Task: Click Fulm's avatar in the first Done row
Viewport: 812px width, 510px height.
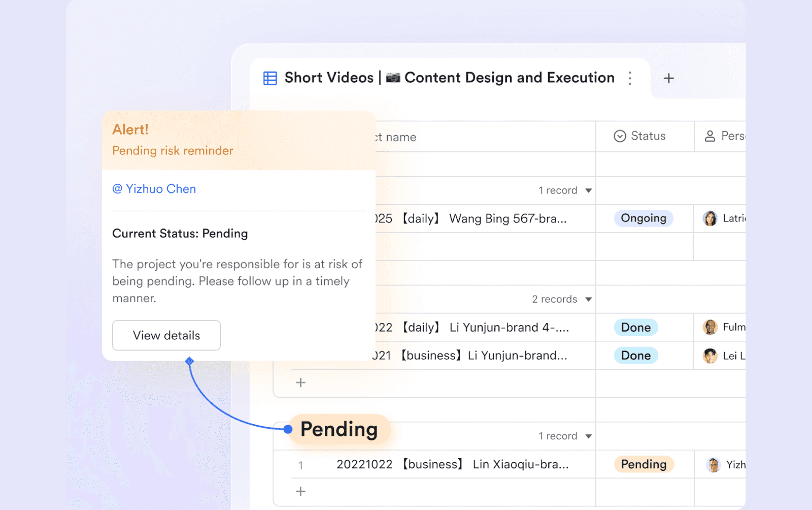Action: click(x=710, y=327)
